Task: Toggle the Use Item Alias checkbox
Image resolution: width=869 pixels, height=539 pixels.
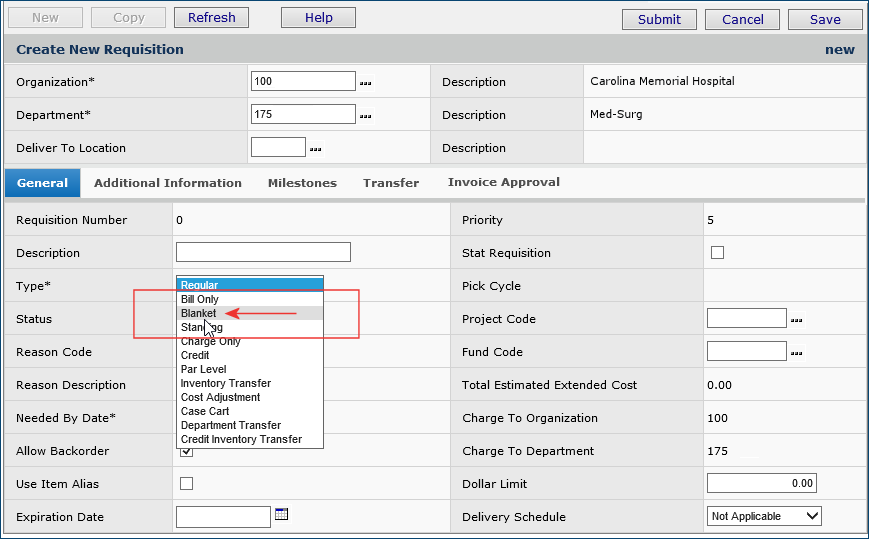Action: click(186, 484)
